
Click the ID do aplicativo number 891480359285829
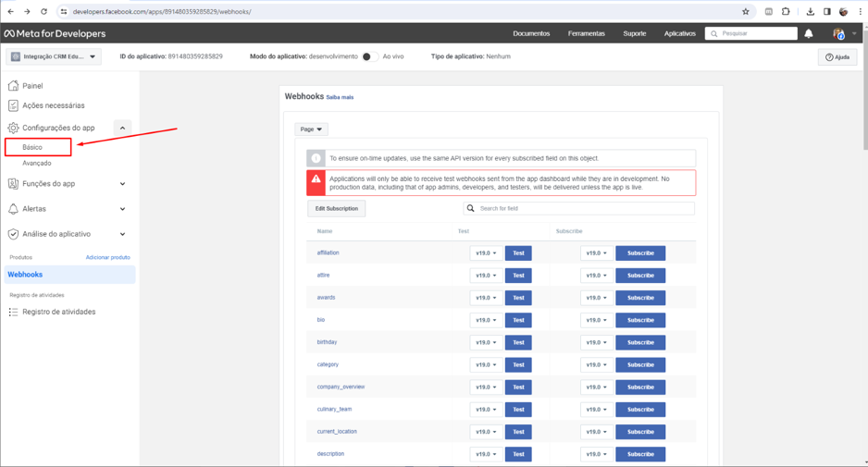click(x=195, y=56)
